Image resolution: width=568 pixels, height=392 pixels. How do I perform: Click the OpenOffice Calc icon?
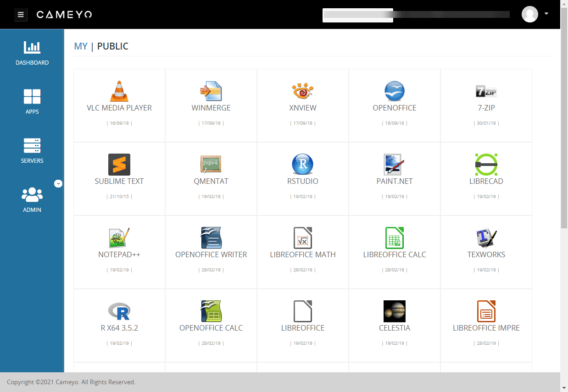pos(211,311)
